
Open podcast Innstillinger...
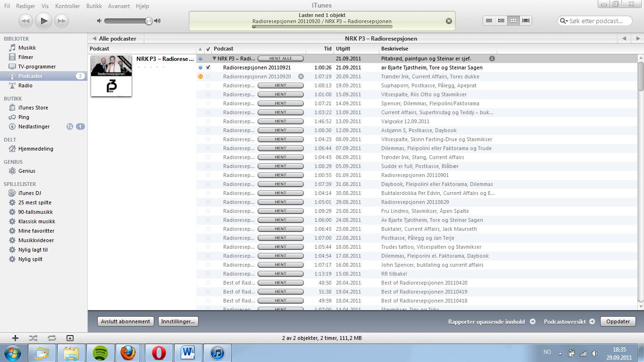click(178, 321)
